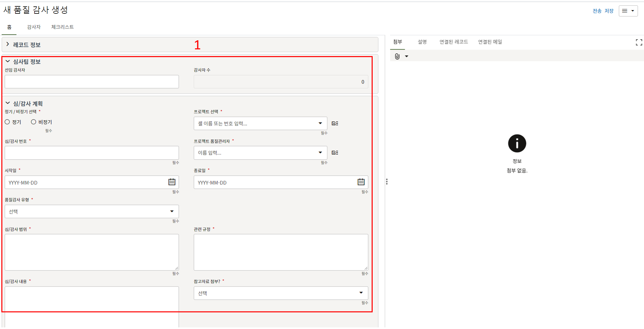Image resolution: width=644 pixels, height=329 pixels.
Task: Click the picker icon next to 프로젝트 품질관리자
Action: pos(335,153)
